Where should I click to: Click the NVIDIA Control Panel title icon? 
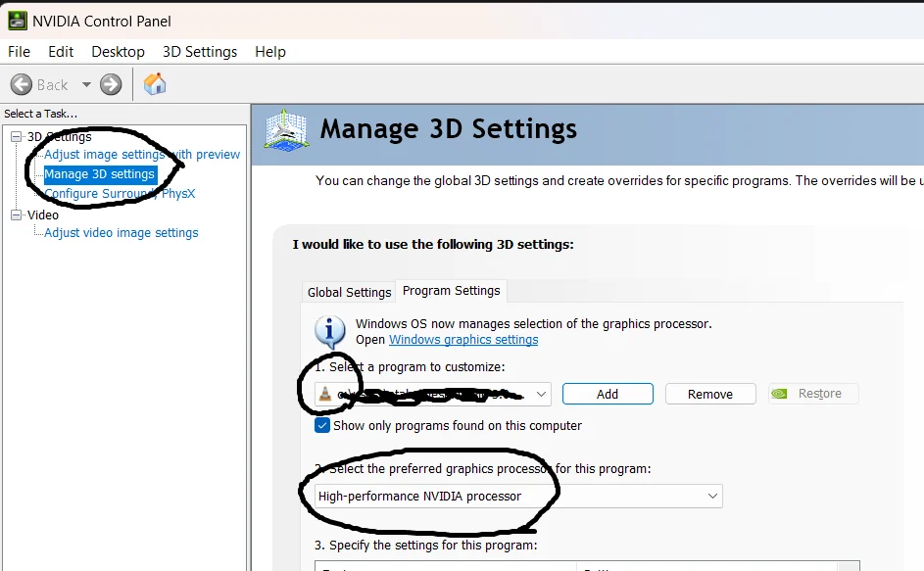(x=17, y=21)
